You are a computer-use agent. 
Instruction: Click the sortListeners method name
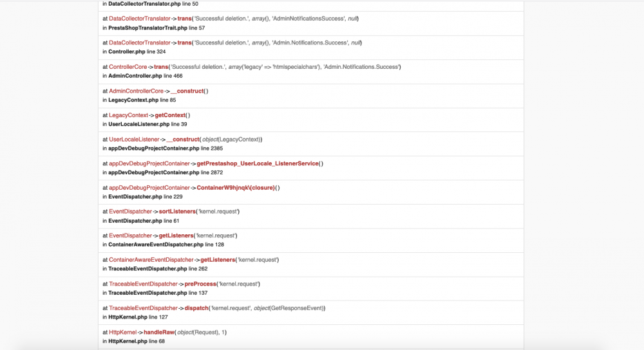pyautogui.click(x=177, y=211)
